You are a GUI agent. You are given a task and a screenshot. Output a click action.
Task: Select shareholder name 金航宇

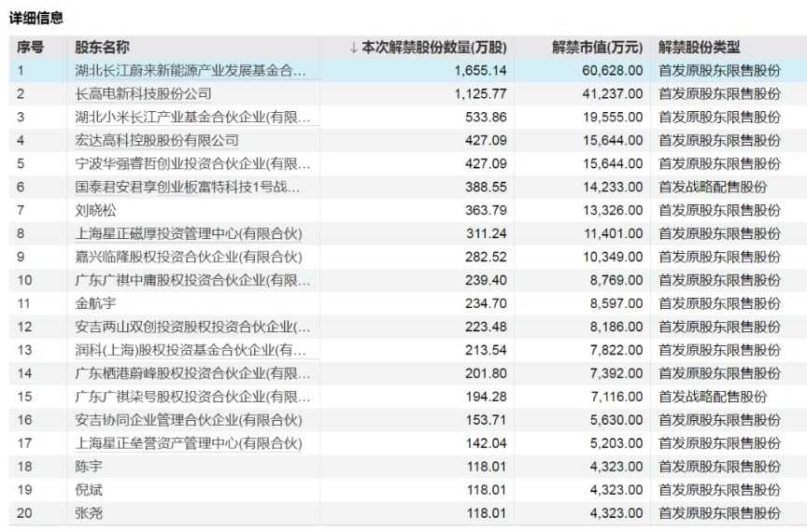[x=95, y=303]
